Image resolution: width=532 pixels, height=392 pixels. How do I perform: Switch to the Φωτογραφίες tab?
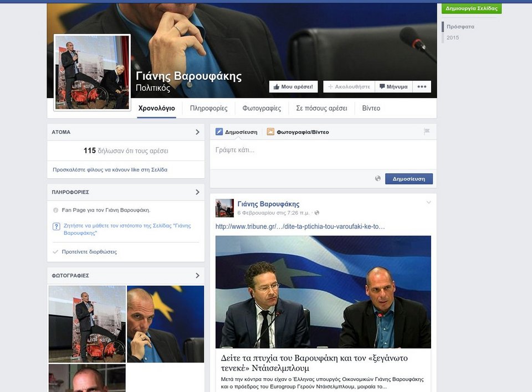[x=261, y=108]
